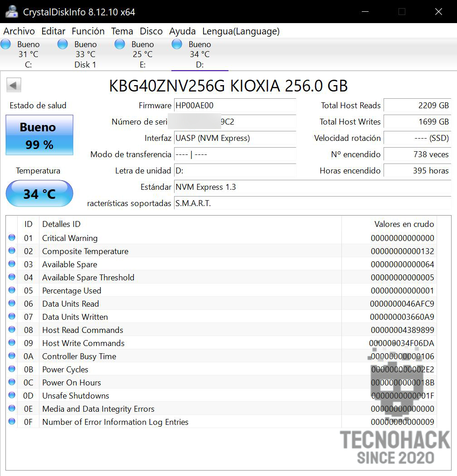Click the status orb for drive C:

click(x=5, y=44)
